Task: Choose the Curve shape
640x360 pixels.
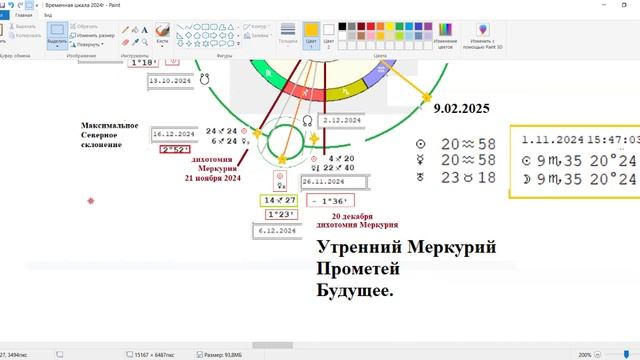Action: tap(188, 27)
